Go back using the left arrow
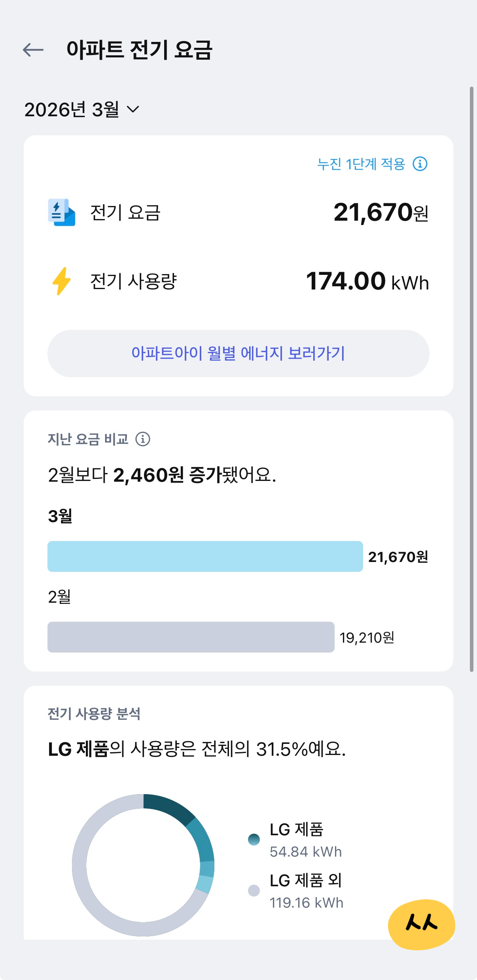Viewport: 477px width, 980px height. coord(33,50)
